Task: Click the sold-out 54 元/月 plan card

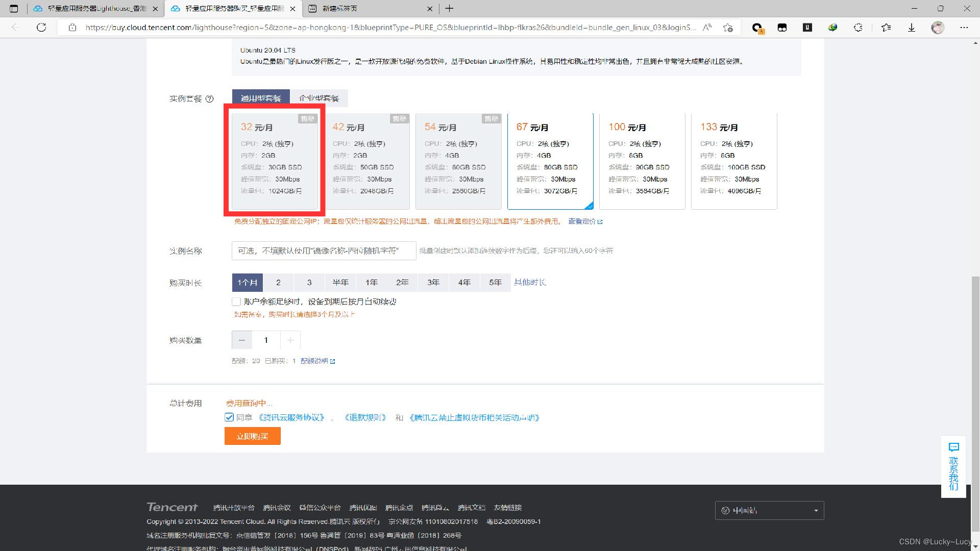Action: (x=458, y=161)
